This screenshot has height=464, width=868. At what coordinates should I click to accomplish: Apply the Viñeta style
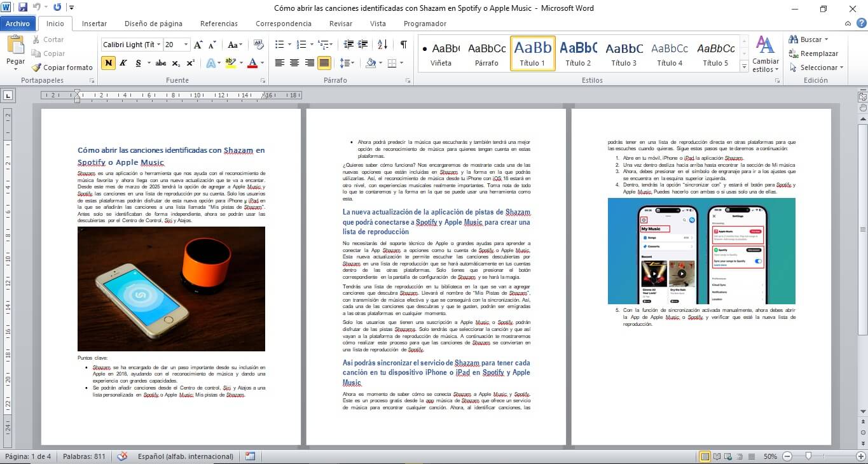coord(441,53)
